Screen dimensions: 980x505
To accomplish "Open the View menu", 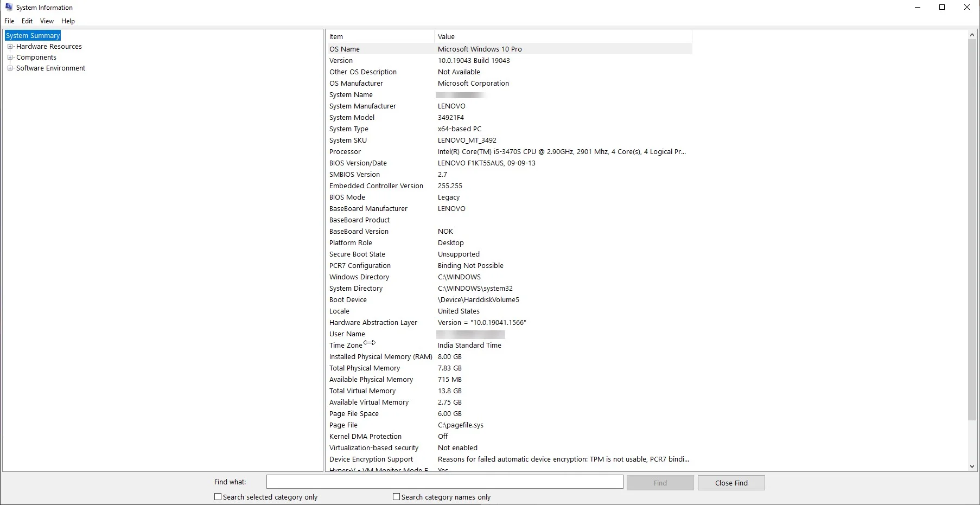I will point(47,21).
